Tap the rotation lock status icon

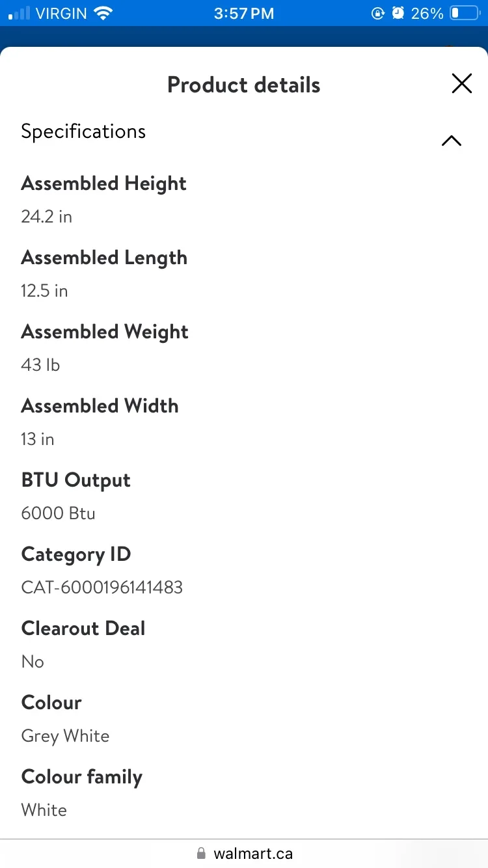tap(377, 13)
